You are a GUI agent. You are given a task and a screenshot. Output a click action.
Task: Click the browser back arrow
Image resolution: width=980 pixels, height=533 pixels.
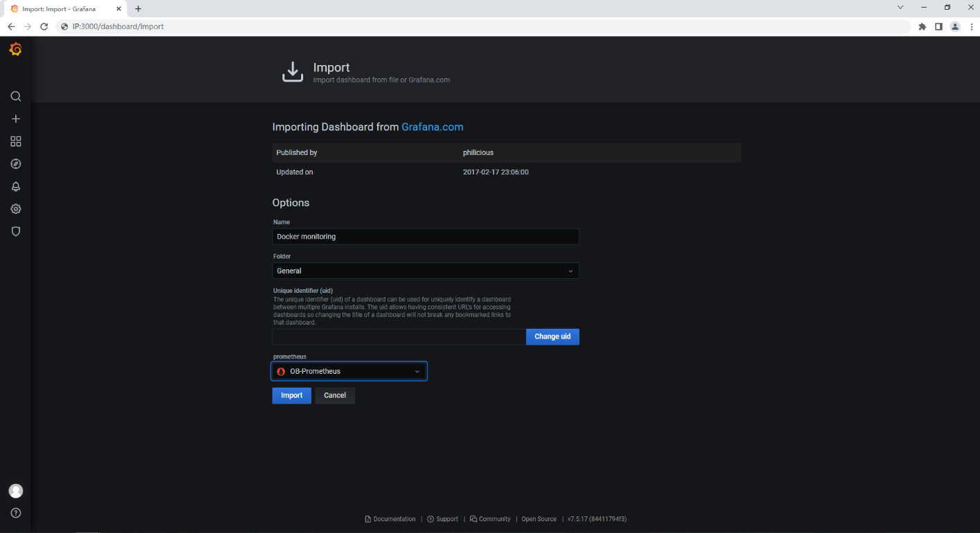[11, 26]
